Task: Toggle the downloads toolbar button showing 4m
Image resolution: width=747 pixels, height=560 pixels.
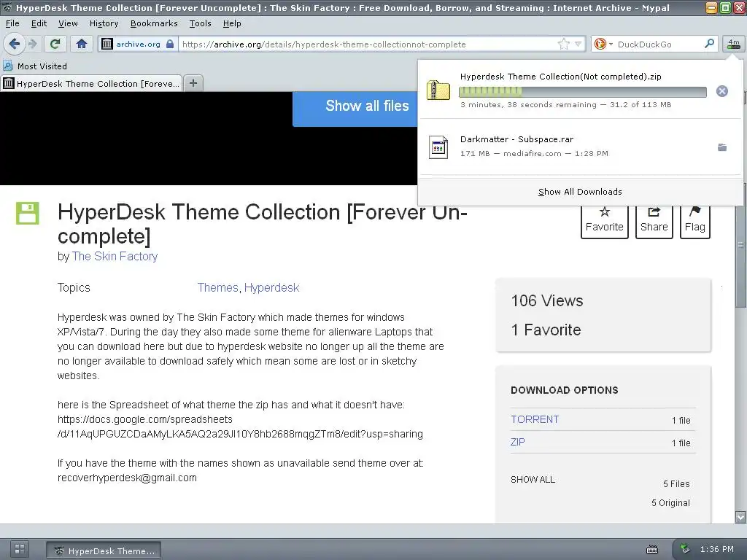Action: pos(734,44)
